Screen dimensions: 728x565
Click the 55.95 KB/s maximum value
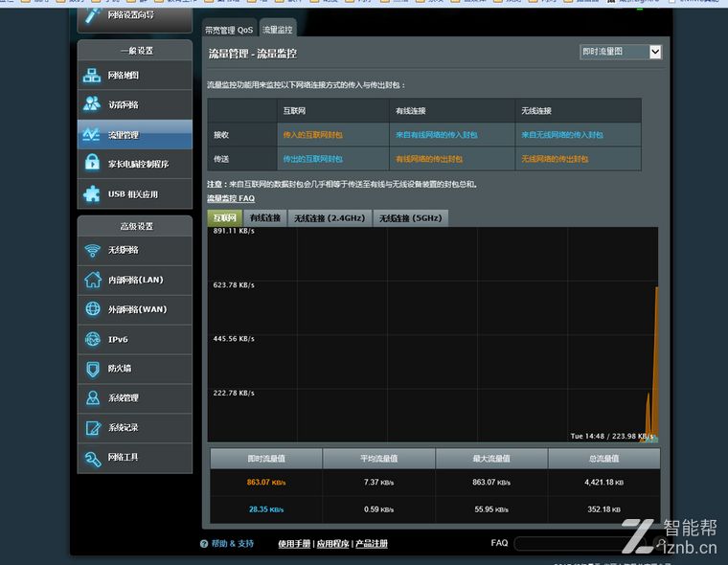(491, 509)
